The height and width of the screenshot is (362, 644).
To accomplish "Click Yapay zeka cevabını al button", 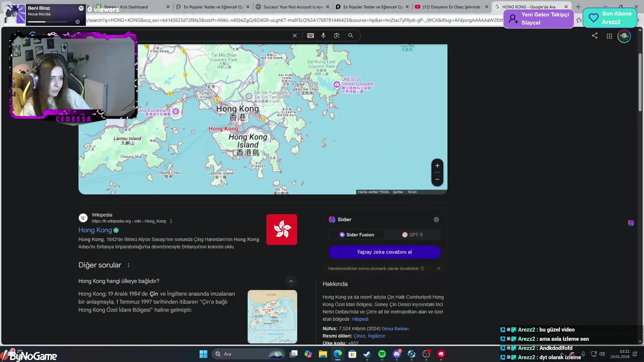I will pyautogui.click(x=384, y=252).
